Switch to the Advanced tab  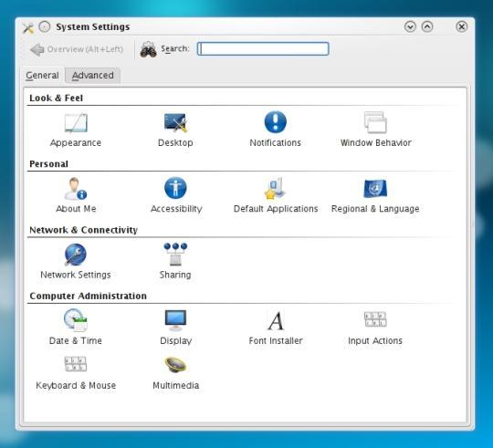(93, 76)
